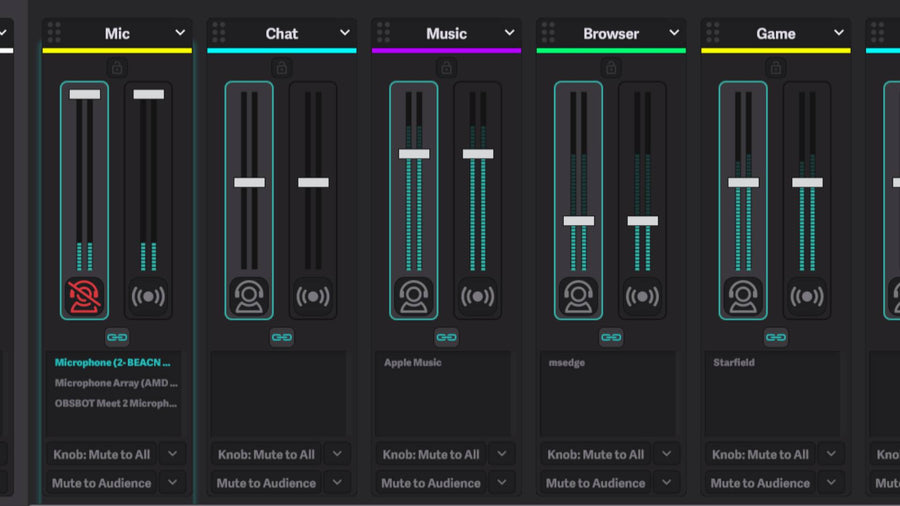The width and height of the screenshot is (900, 506).
Task: Mute Browser headphone mix icon
Action: [x=579, y=297]
